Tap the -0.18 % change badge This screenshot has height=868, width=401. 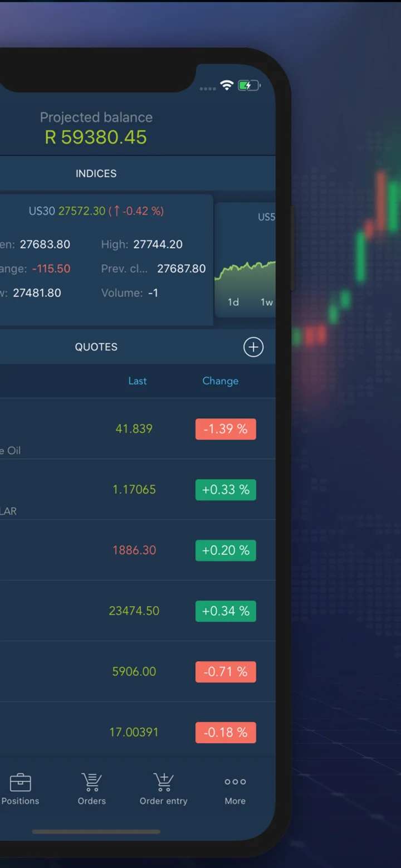click(226, 733)
